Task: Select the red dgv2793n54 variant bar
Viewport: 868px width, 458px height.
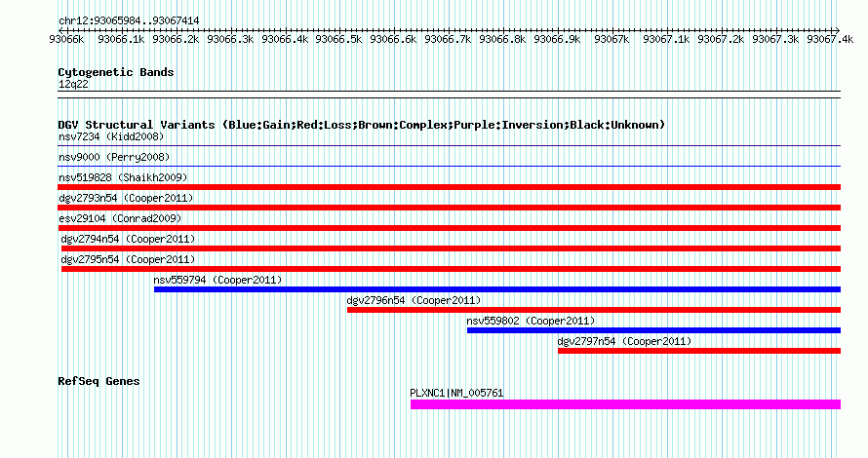Action: pos(449,208)
